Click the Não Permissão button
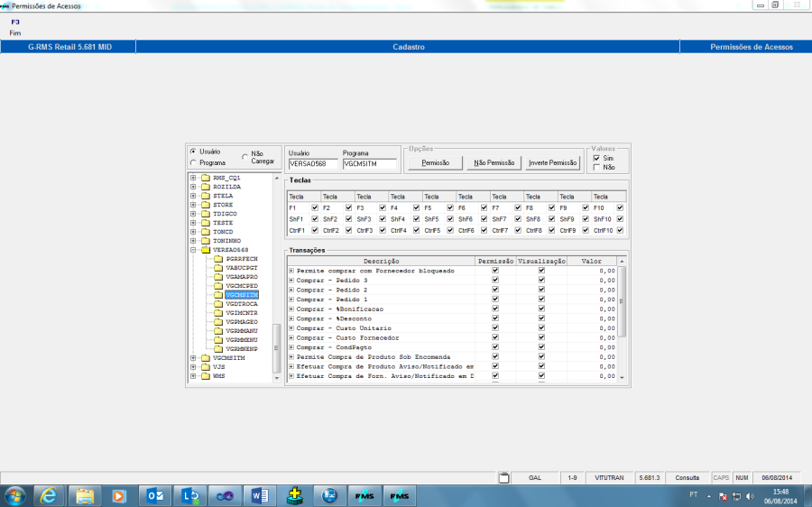 [x=494, y=162]
